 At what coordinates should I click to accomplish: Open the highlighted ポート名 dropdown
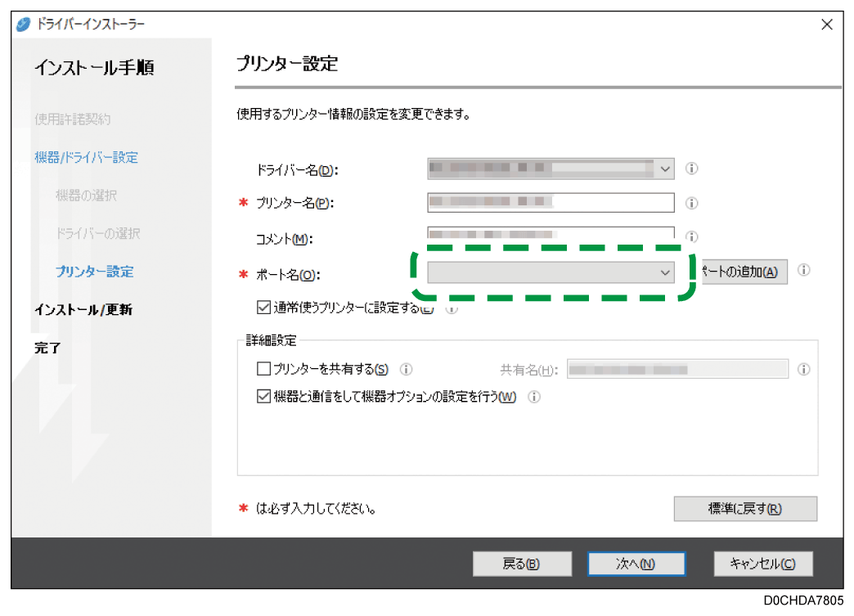coord(664,272)
